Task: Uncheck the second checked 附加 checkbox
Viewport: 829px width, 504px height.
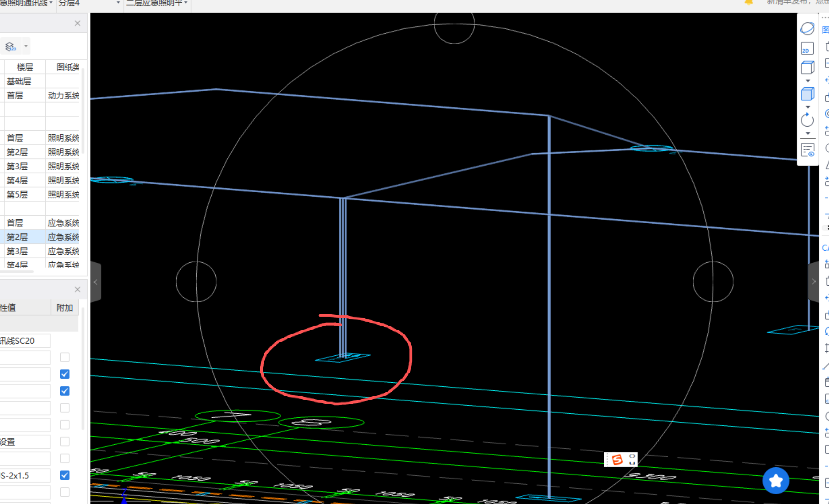Action: click(x=65, y=391)
